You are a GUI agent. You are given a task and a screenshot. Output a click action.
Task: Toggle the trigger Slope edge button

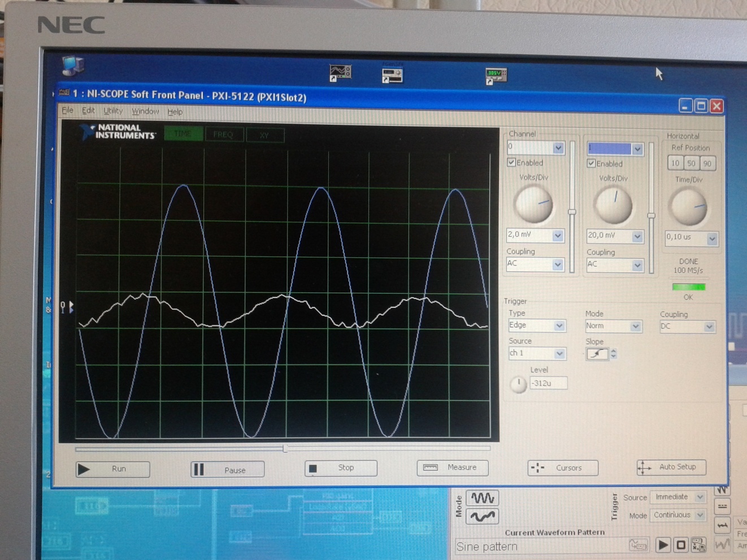(x=597, y=354)
